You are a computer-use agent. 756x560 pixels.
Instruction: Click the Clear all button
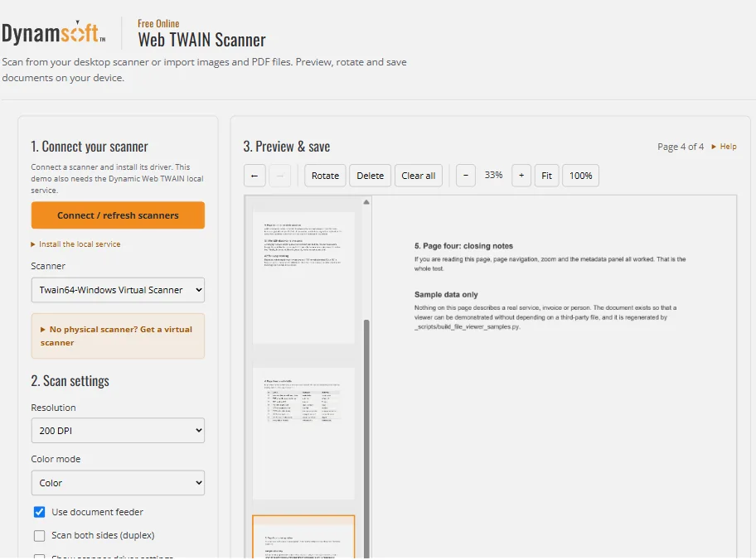[x=419, y=176]
